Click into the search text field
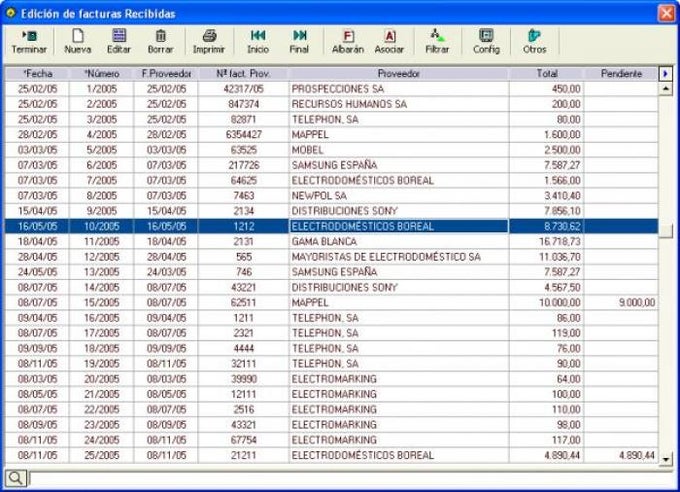680x492 pixels. (x=350, y=479)
